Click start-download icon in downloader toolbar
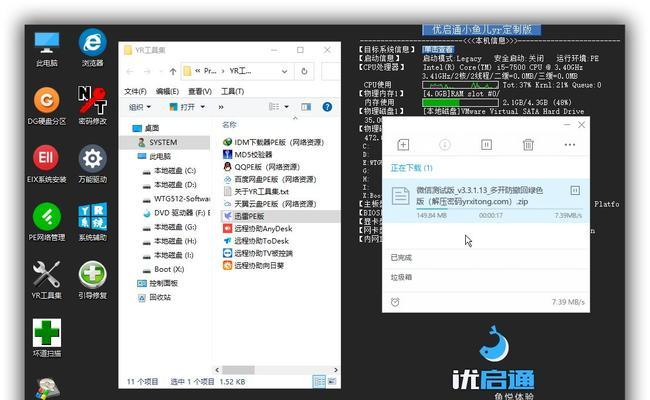 [x=444, y=145]
